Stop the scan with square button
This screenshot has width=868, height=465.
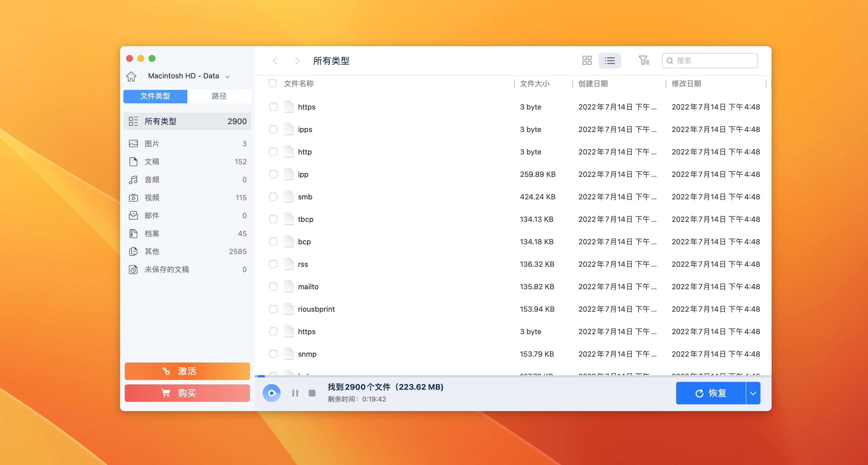click(x=312, y=393)
